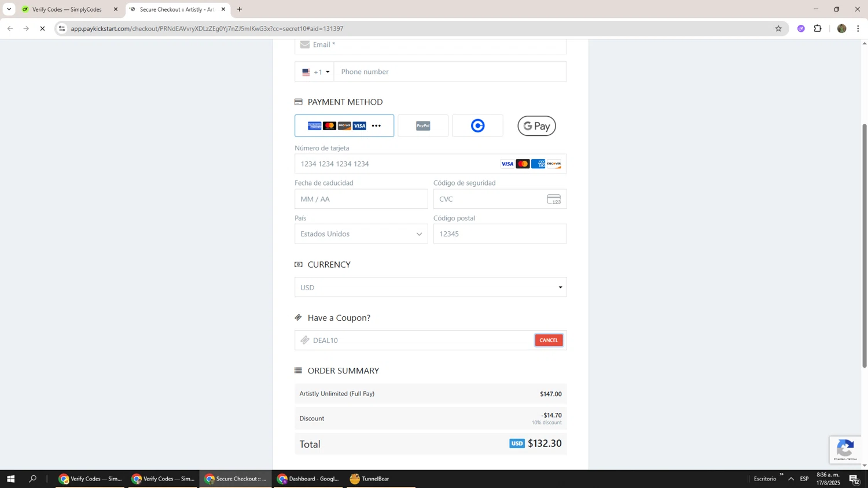This screenshot has height=488, width=868.
Task: Open site information icon in address bar
Action: tap(62, 28)
